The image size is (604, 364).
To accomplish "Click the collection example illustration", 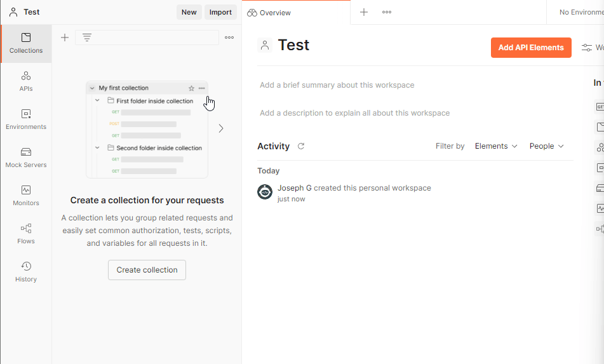I will tap(147, 130).
